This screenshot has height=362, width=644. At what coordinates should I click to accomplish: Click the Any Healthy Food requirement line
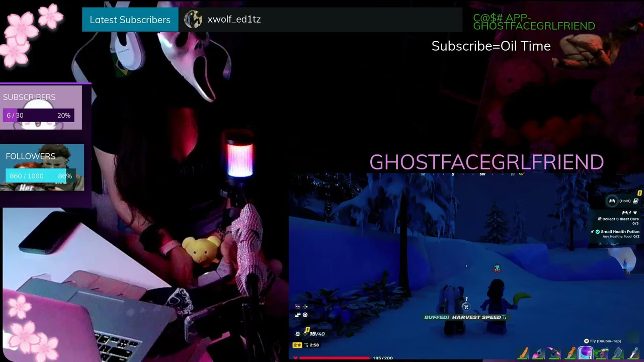click(617, 236)
